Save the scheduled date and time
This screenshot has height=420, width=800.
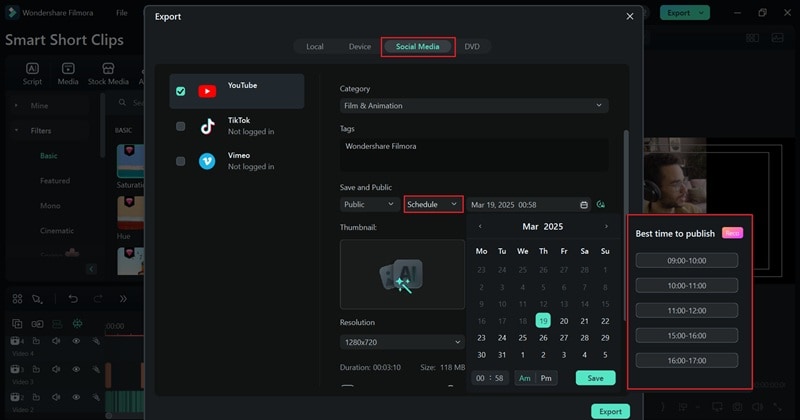point(595,378)
